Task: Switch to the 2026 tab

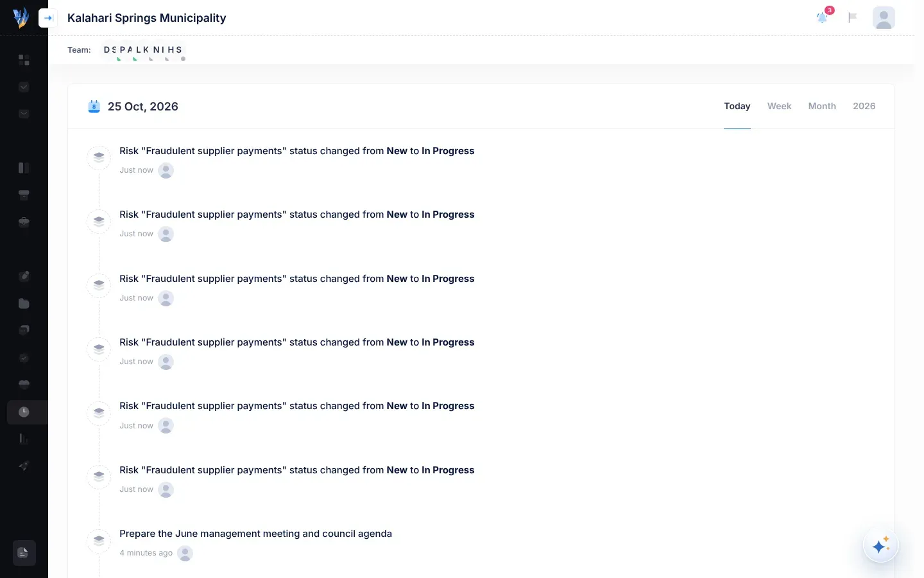Action: click(864, 106)
